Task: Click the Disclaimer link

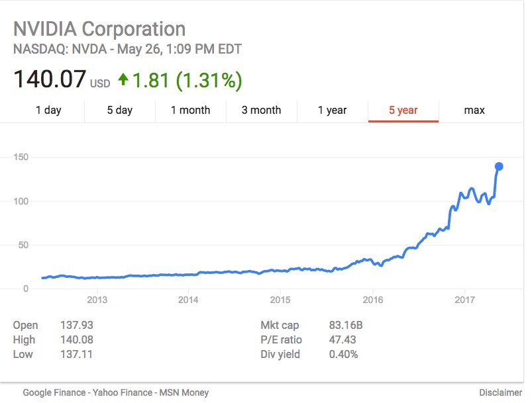Action: pos(500,392)
